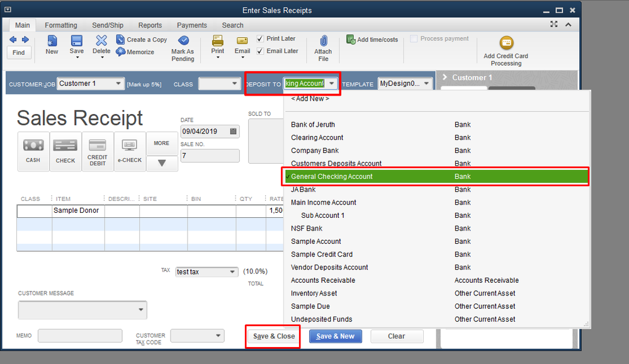This screenshot has width=629, height=364.
Task: Tick the Process payment checkbox
Action: 414,38
